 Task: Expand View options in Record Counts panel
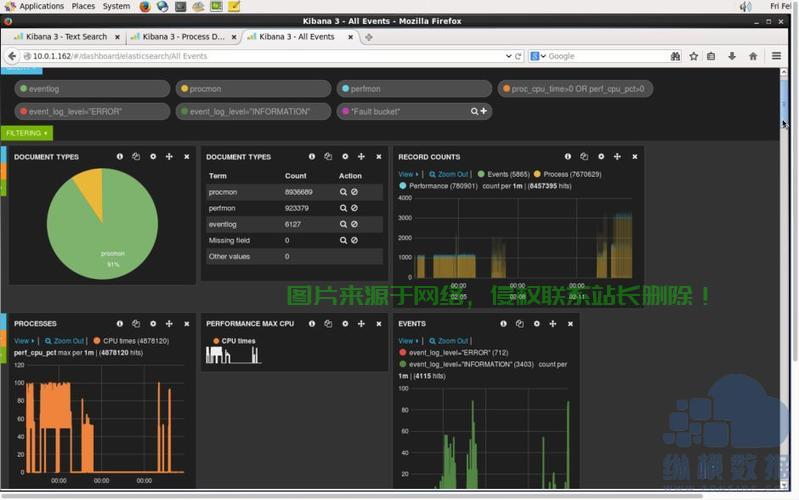(x=408, y=174)
